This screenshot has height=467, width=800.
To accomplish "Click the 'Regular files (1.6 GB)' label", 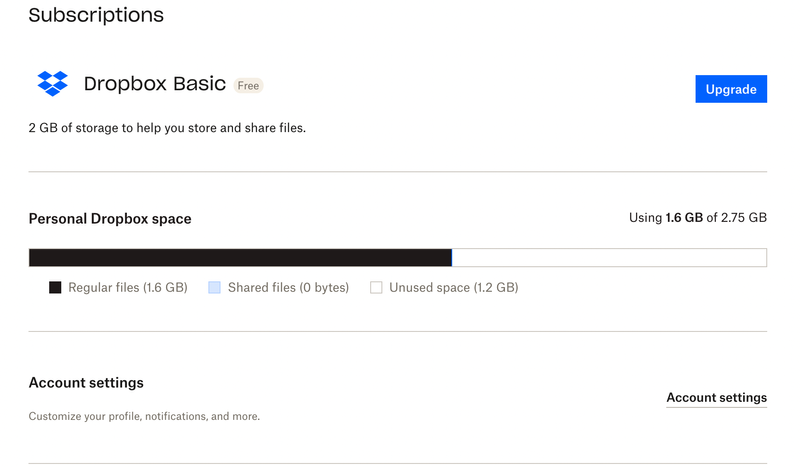I will click(x=127, y=288).
